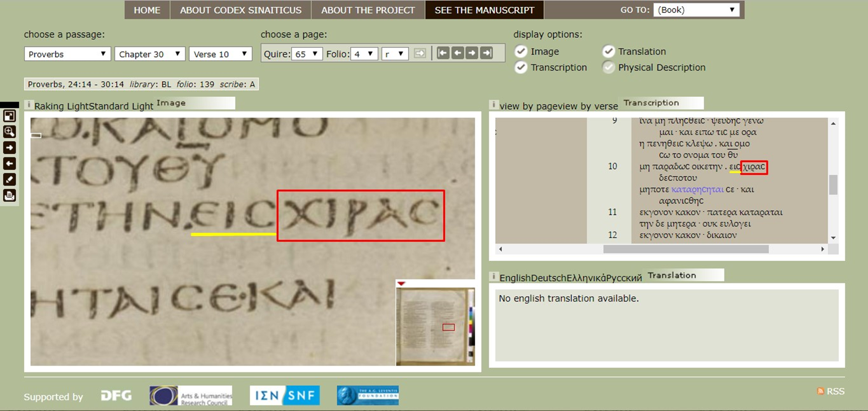This screenshot has width=868, height=411.
Task: Choose English translation language
Action: [x=515, y=278]
